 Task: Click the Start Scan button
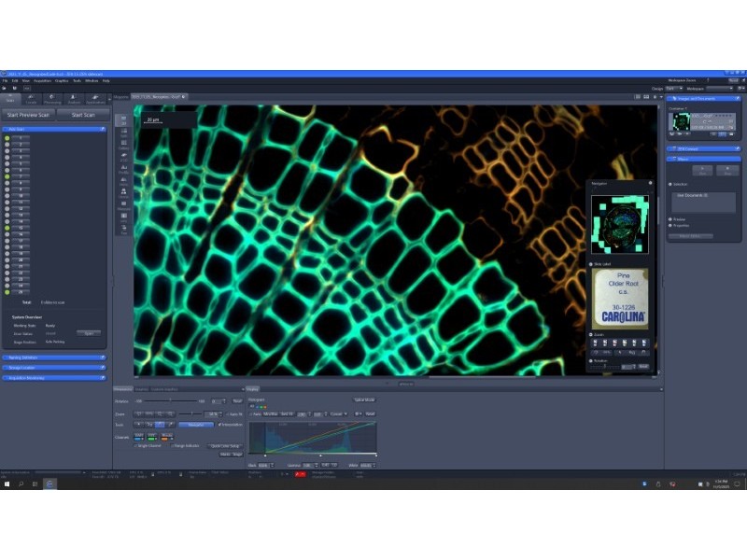[x=83, y=115]
